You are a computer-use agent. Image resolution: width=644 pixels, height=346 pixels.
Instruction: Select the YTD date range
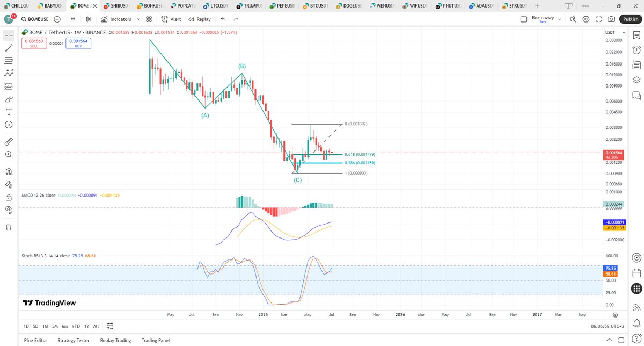coord(76,326)
